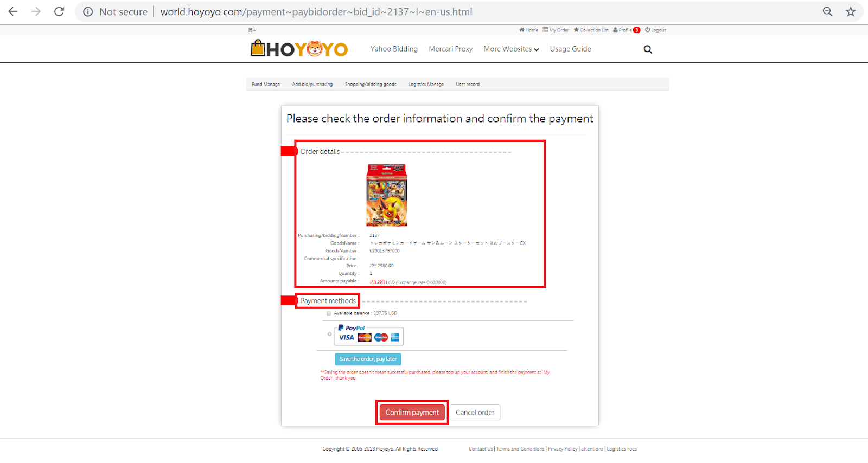Bookmark this page with star icon
This screenshot has height=463, width=868.
point(851,12)
